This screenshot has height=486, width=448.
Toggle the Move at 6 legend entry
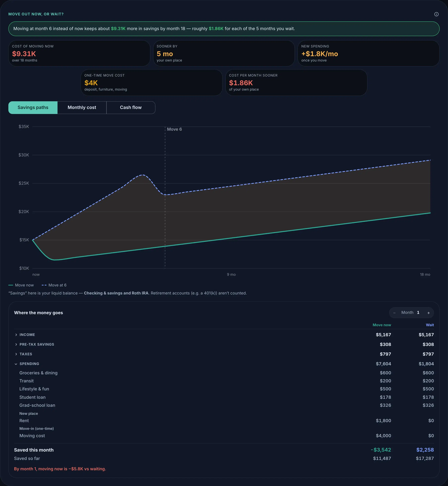[x=54, y=285]
